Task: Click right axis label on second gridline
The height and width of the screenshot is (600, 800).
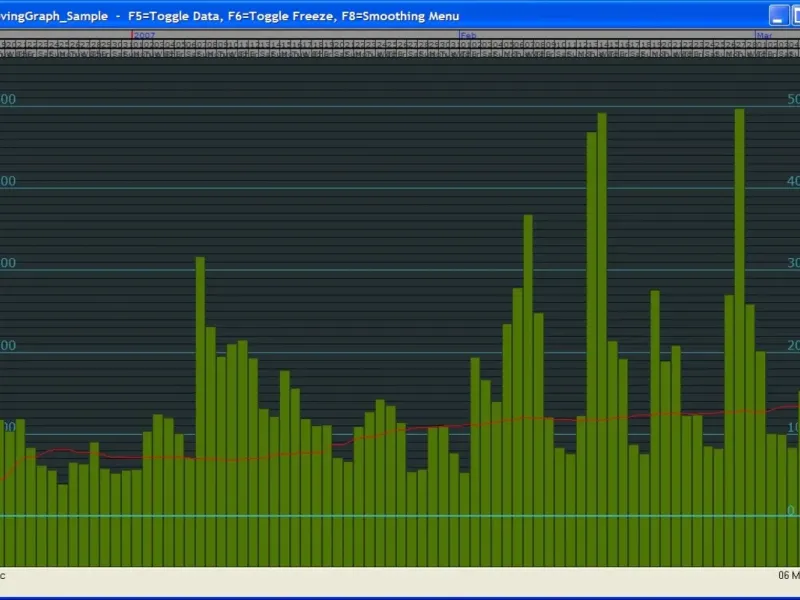Action: click(x=793, y=181)
